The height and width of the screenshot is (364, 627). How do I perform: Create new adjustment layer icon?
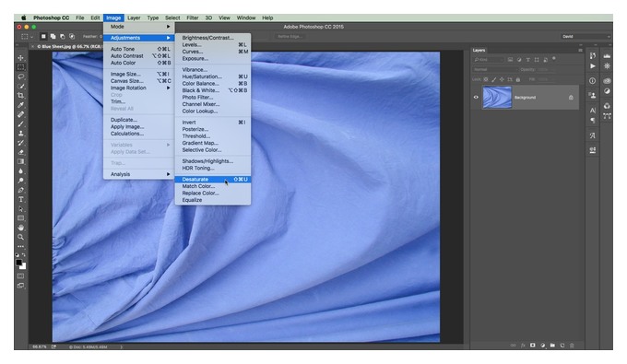point(542,346)
